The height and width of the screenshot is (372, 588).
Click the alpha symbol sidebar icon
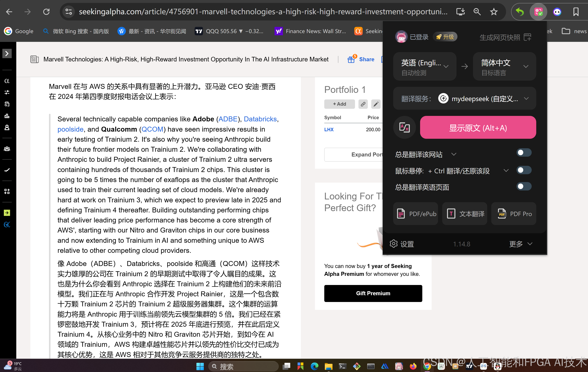point(7,81)
